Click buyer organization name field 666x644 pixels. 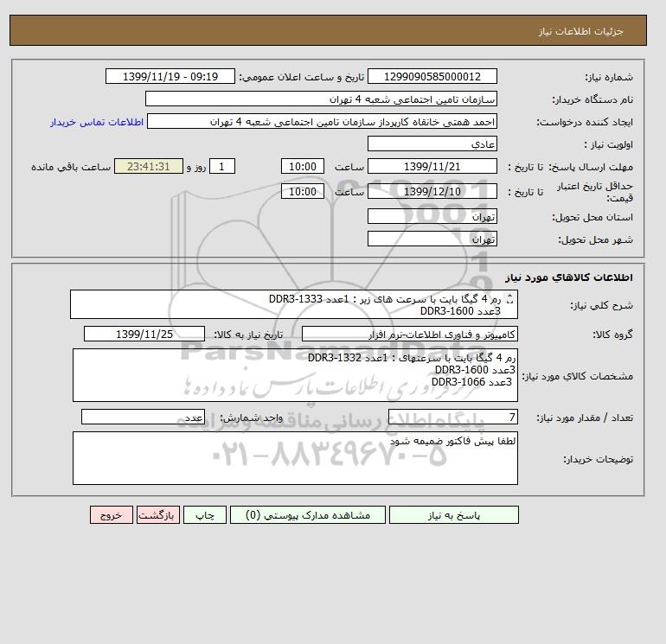pyautogui.click(x=321, y=99)
